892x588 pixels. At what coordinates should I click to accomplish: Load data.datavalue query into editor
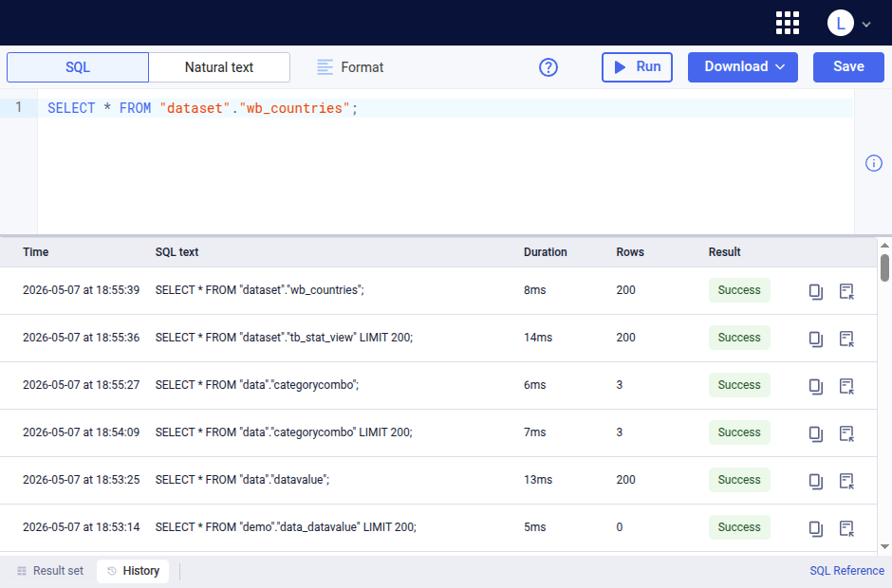click(x=847, y=481)
